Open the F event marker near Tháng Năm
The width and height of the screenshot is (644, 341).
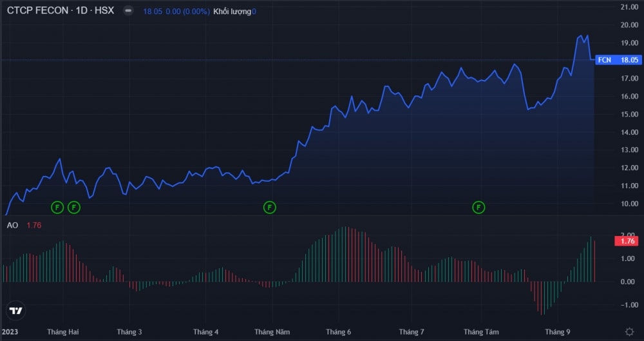269,208
